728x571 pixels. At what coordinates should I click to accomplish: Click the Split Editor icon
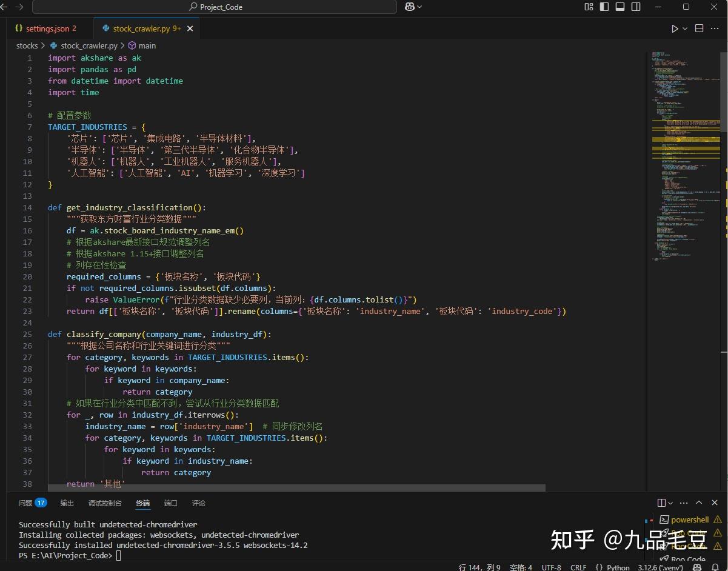point(699,28)
